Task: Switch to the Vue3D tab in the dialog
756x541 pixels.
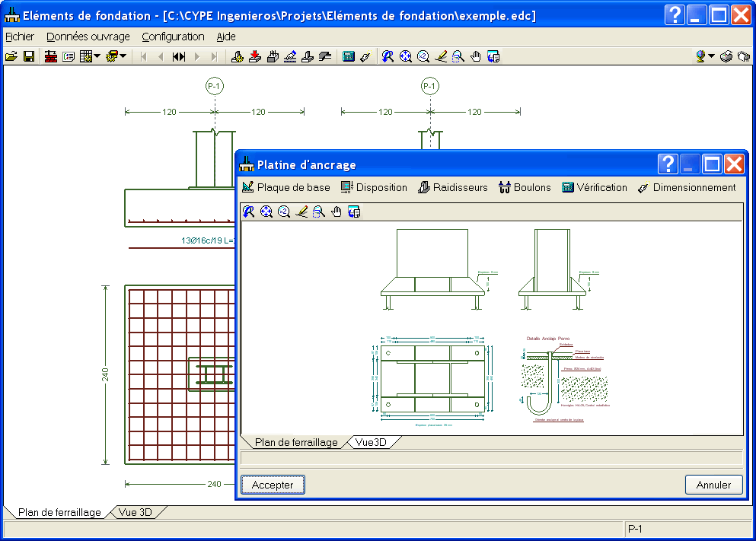Action: coord(371,442)
